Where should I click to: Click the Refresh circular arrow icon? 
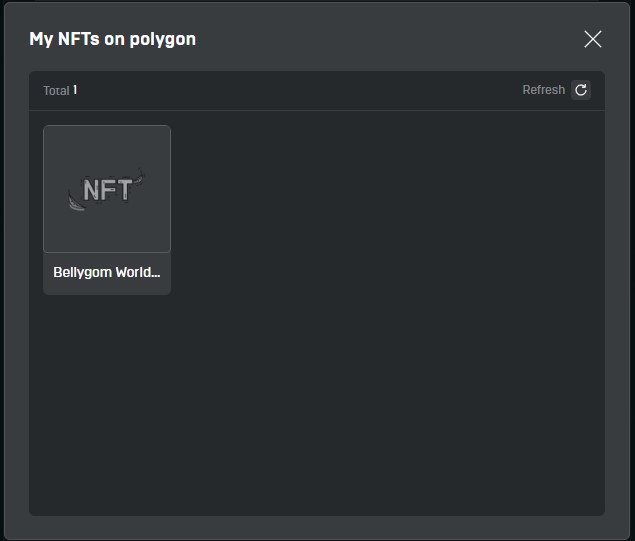[581, 90]
